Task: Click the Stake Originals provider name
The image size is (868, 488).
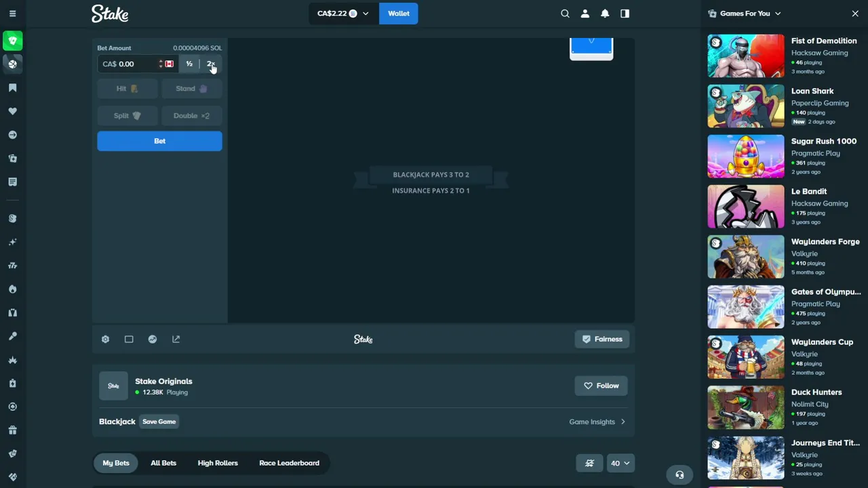Action: [x=163, y=381]
